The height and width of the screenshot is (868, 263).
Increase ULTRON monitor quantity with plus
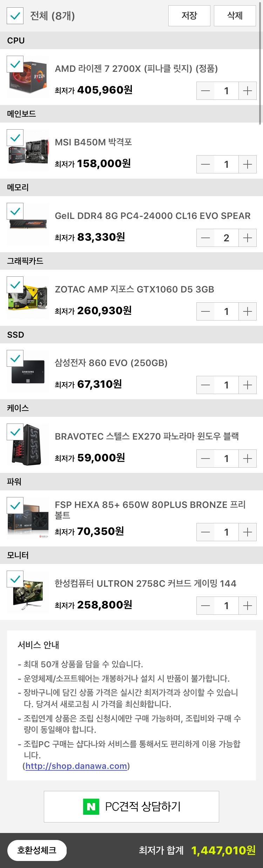[x=248, y=606]
